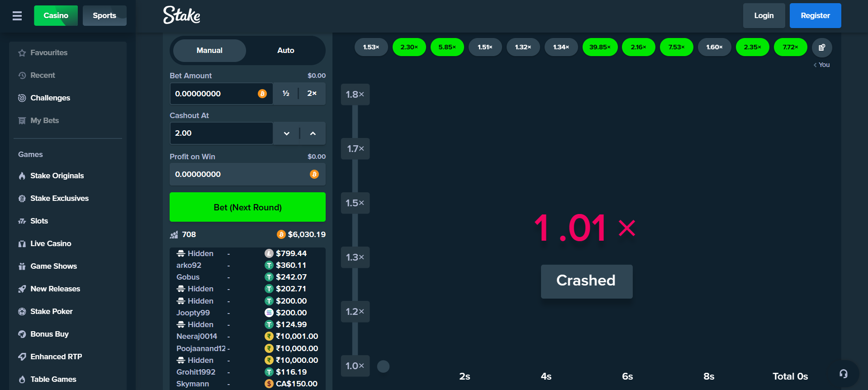The height and width of the screenshot is (390, 868).
Task: Click the You indicator under history
Action: (821, 65)
